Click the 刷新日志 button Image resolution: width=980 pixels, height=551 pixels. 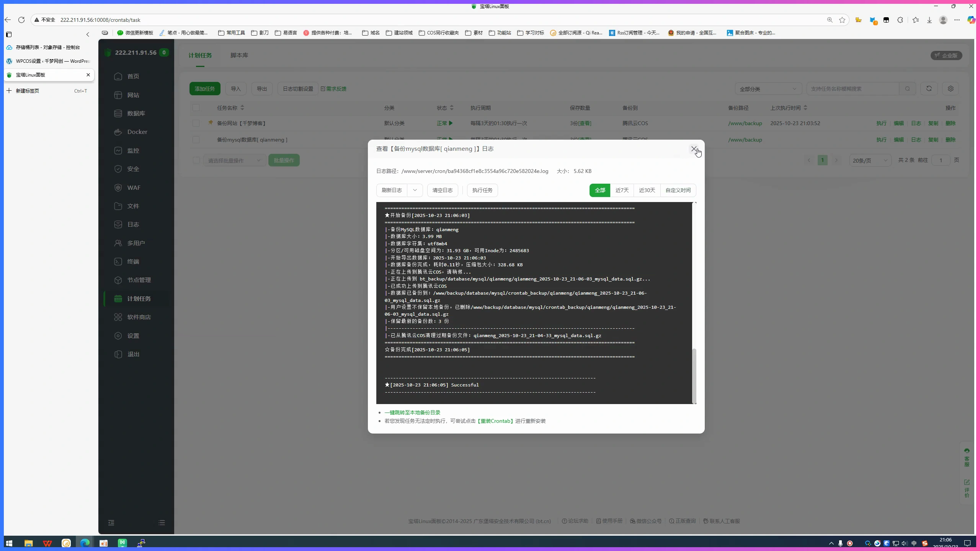pos(392,190)
